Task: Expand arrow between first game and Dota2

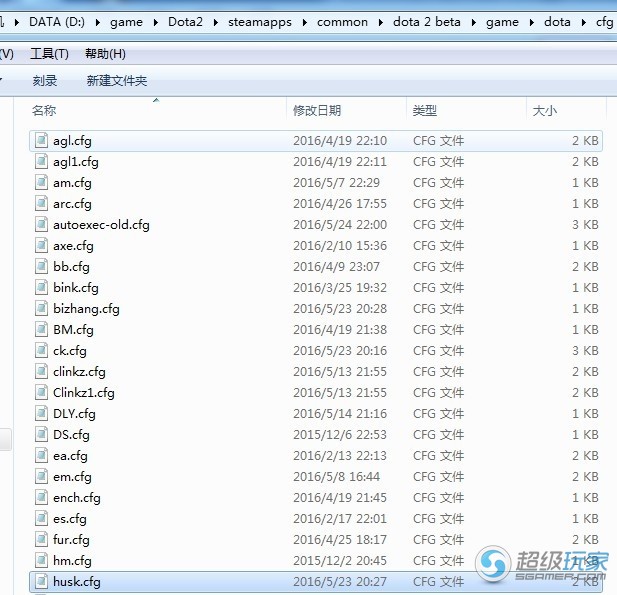Action: 156,22
